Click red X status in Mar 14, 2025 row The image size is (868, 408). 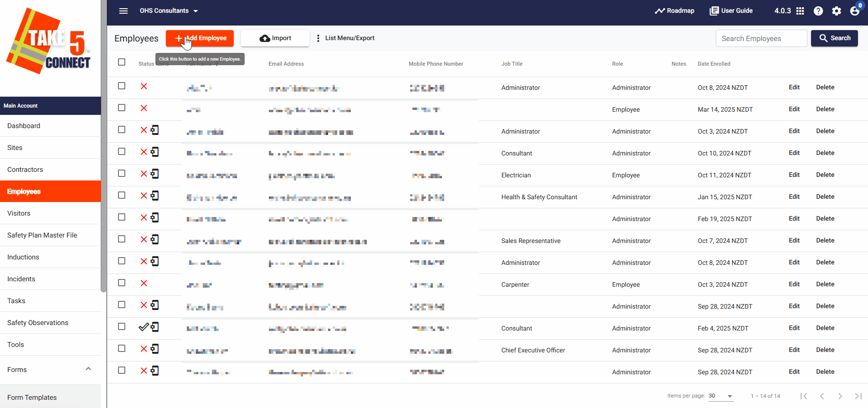(x=144, y=108)
